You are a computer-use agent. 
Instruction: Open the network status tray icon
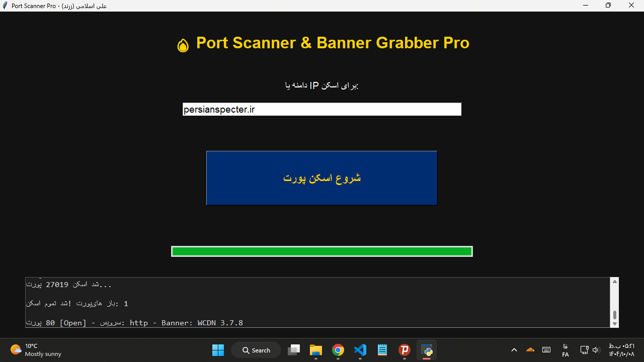pyautogui.click(x=584, y=350)
